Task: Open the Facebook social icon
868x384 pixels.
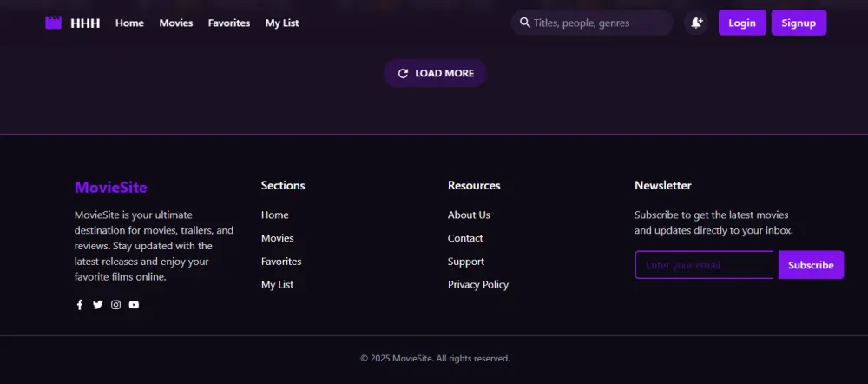Action: [x=80, y=305]
